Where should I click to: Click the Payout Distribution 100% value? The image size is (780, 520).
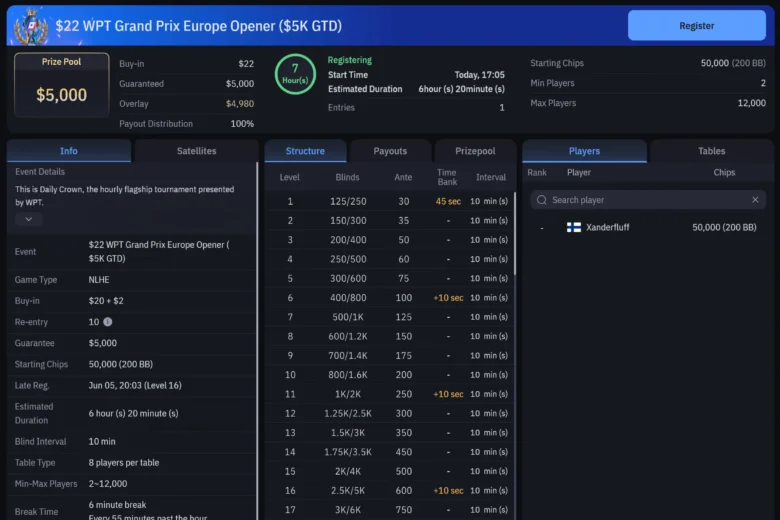242,123
